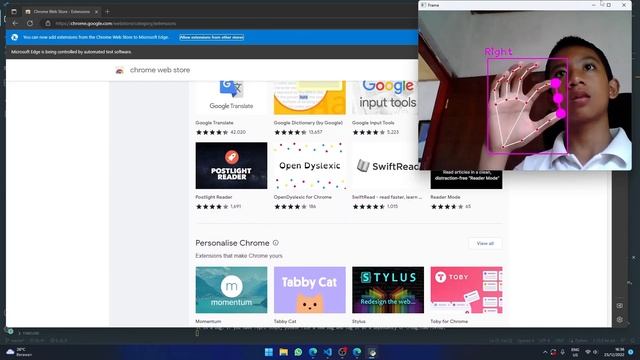Open the tab actions menu icon in Edge
Viewport: 640px width, 360px height.
14,12
